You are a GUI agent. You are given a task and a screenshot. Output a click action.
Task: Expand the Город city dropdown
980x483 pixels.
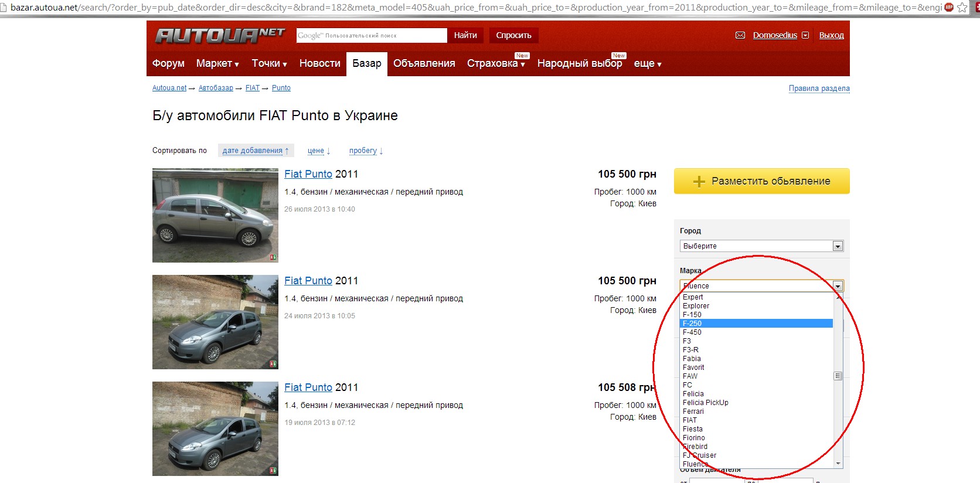(838, 246)
